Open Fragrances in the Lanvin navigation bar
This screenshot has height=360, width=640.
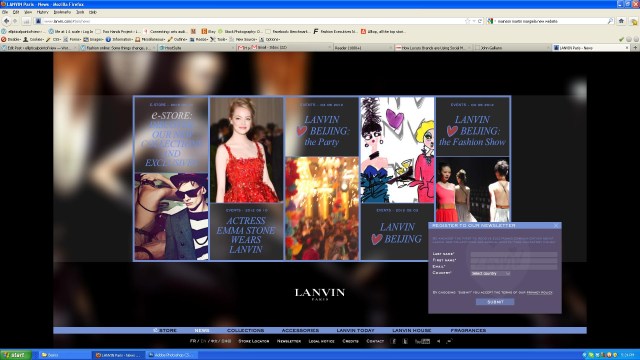pyautogui.click(x=468, y=331)
